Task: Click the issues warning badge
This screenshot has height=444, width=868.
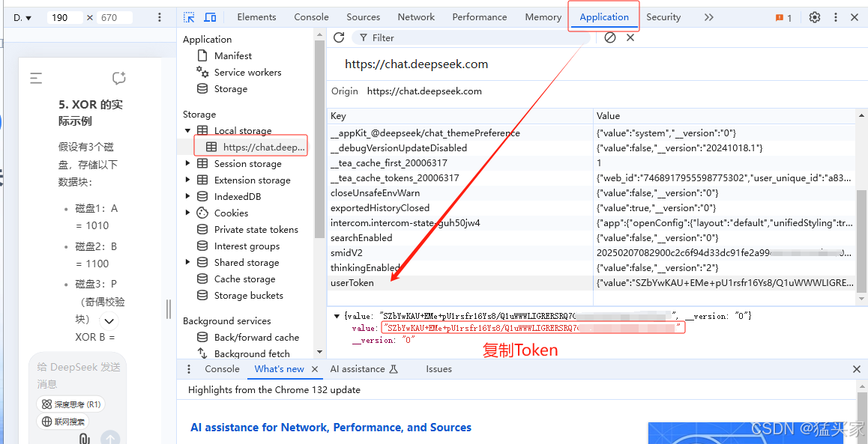Action: (x=784, y=18)
